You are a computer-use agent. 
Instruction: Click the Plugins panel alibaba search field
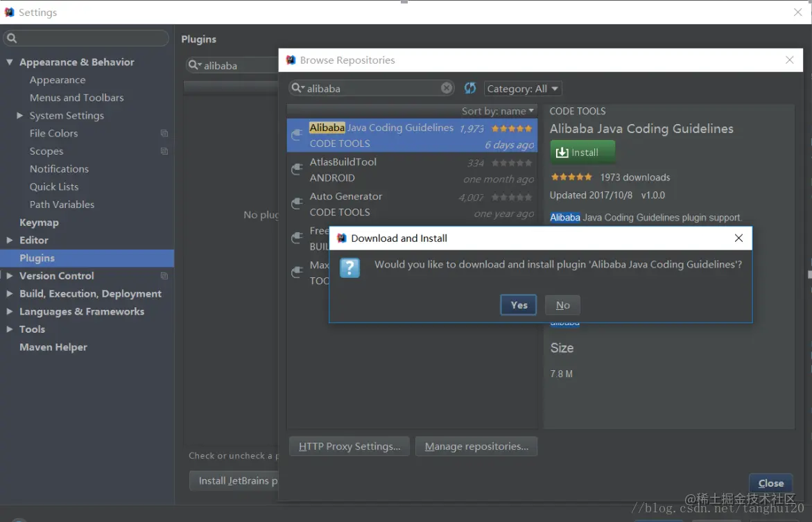(x=232, y=65)
